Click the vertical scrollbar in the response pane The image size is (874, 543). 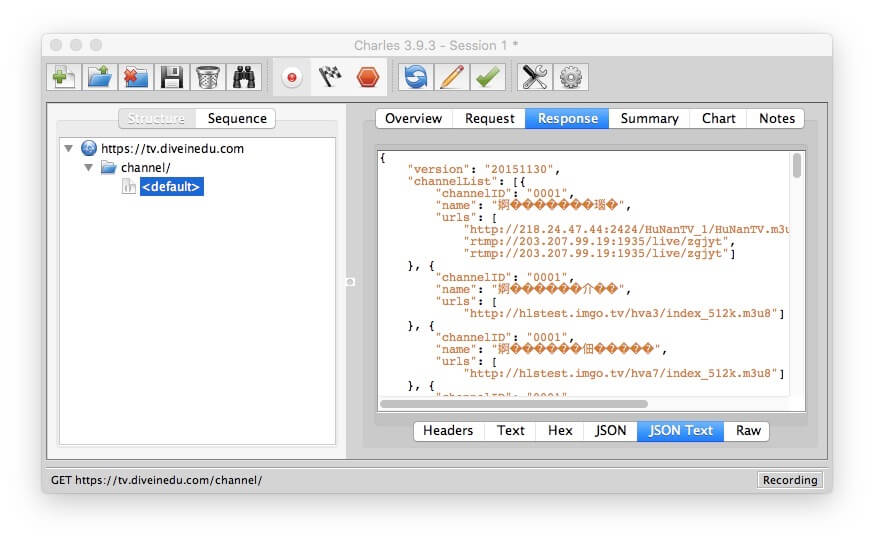tap(797, 166)
